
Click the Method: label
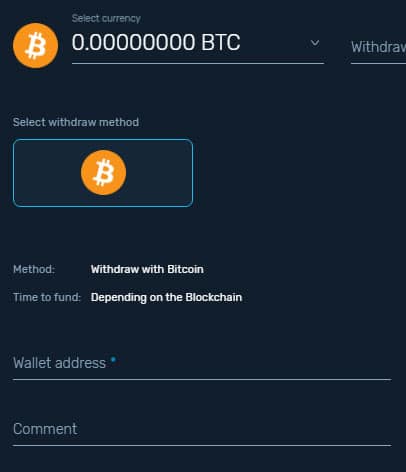34,269
